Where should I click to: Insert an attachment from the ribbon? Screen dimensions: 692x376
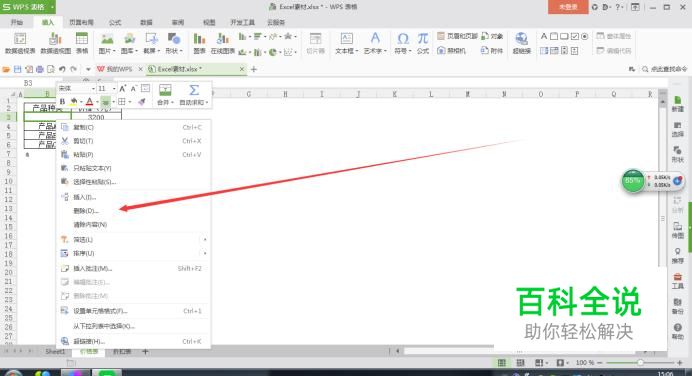coord(492,51)
